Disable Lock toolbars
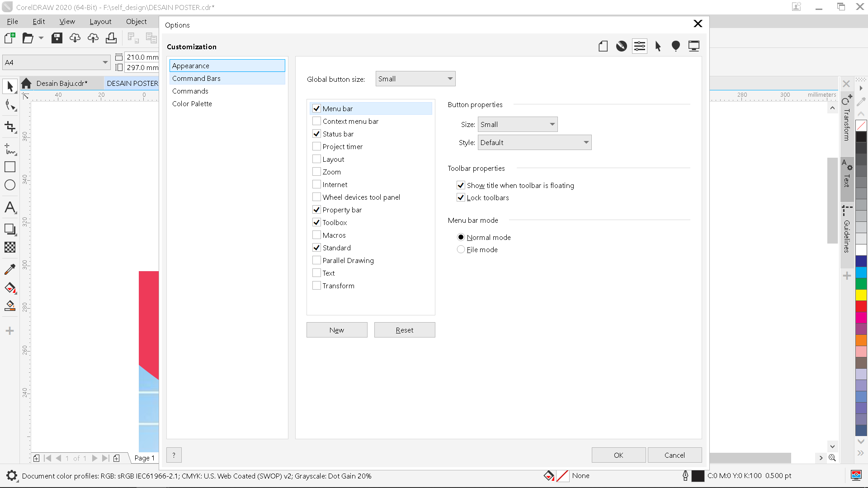This screenshot has height=488, width=868. tap(461, 197)
